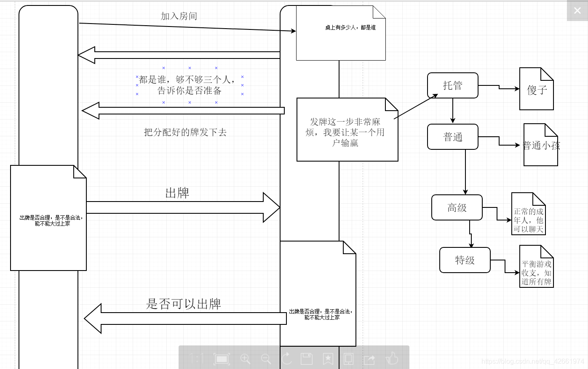
Task: Zoom out with the magnifier minus icon
Action: coord(266,358)
